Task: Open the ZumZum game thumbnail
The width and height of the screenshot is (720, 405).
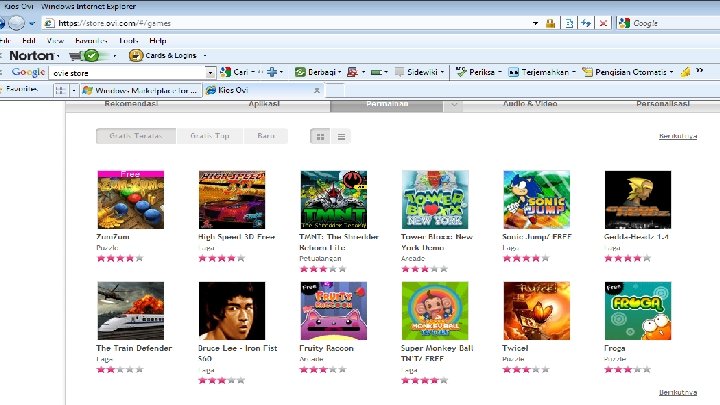Action: click(131, 200)
